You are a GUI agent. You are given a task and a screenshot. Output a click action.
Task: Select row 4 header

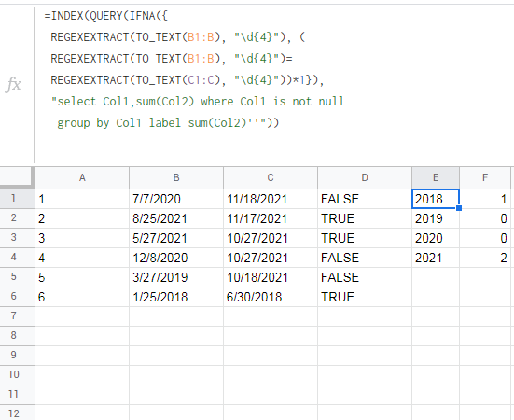[x=17, y=258]
